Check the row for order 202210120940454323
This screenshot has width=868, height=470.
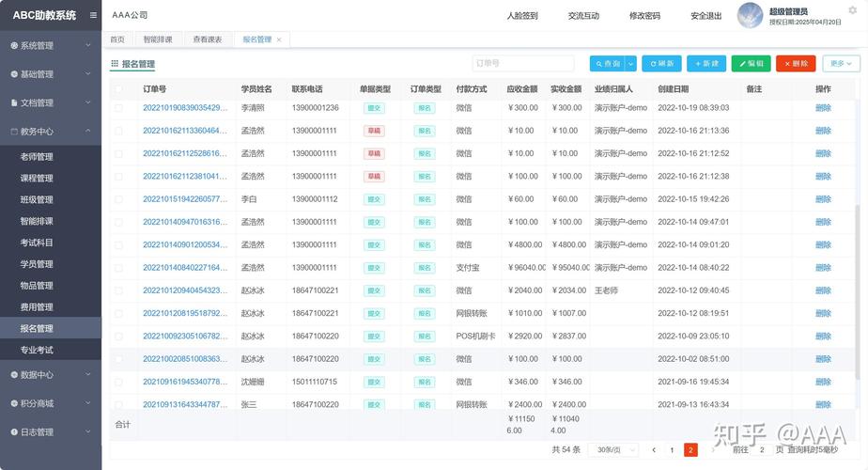pyautogui.click(x=118, y=290)
